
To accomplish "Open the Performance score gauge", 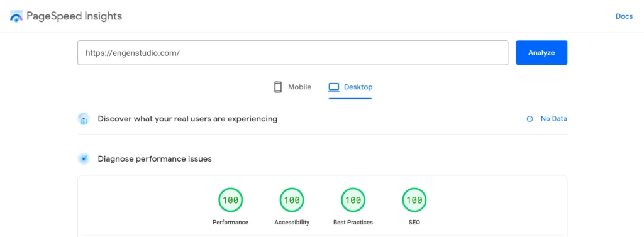I will tap(230, 200).
